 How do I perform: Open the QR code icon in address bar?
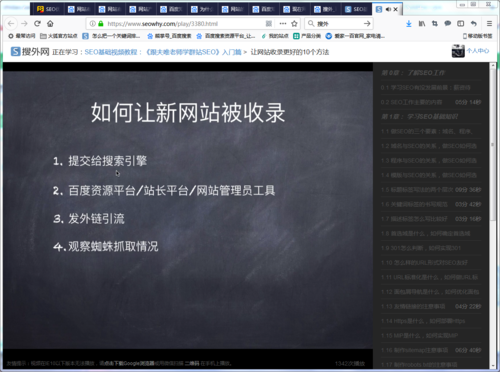[x=269, y=24]
